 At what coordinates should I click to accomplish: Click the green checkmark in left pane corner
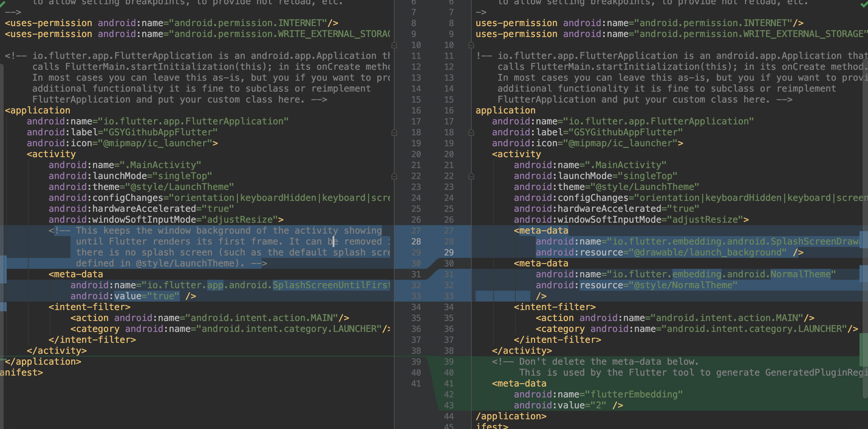tap(2, 3)
